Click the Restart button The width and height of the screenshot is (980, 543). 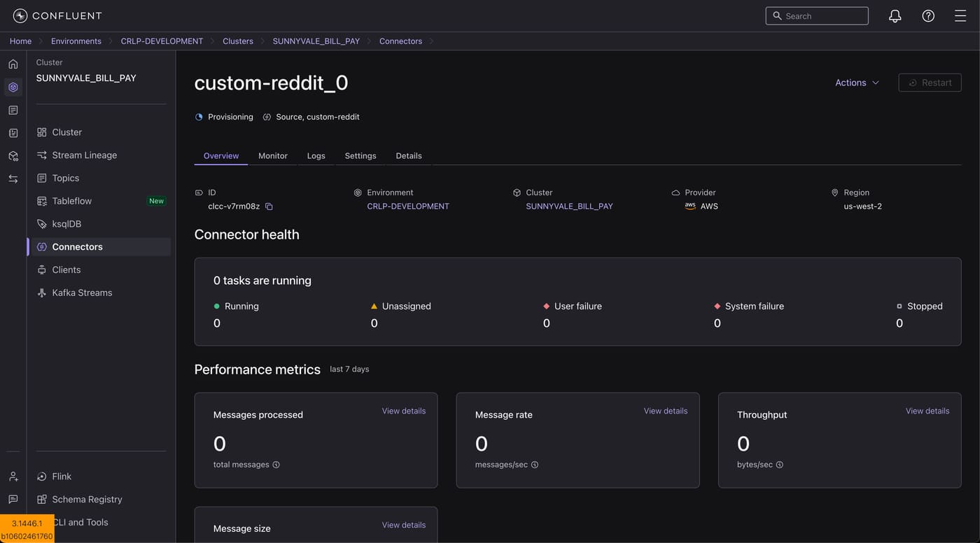930,83
